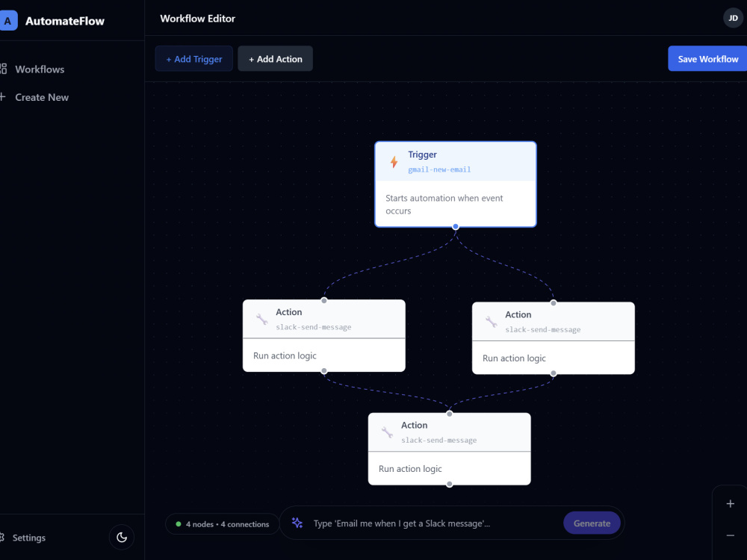The height and width of the screenshot is (560, 747).
Task: Click the wrench icon on the left Action node
Action: tap(262, 319)
